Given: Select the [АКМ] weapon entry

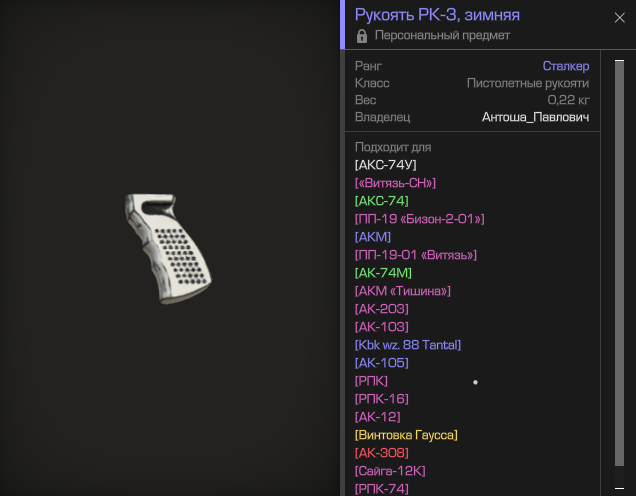Looking at the screenshot, I should pos(372,237).
